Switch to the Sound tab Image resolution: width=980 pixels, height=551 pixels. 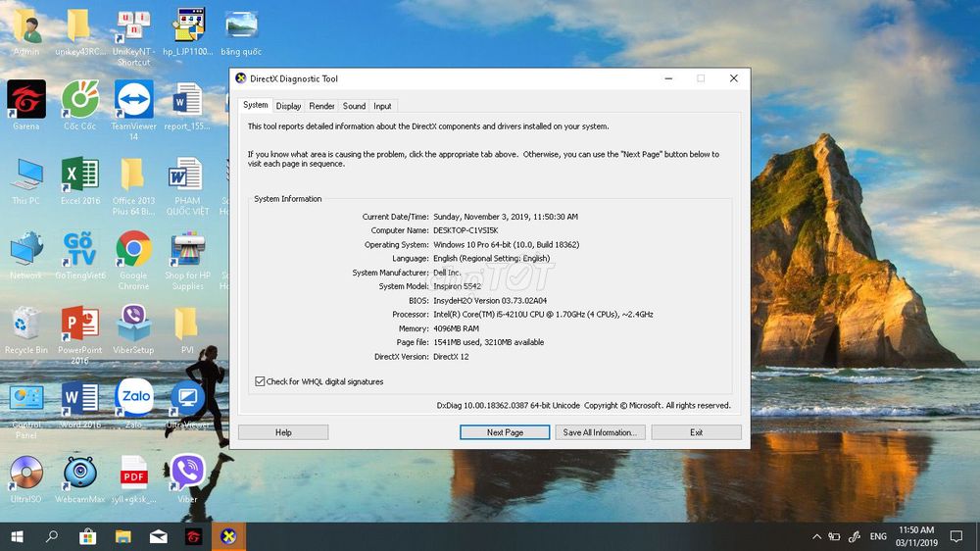click(354, 106)
